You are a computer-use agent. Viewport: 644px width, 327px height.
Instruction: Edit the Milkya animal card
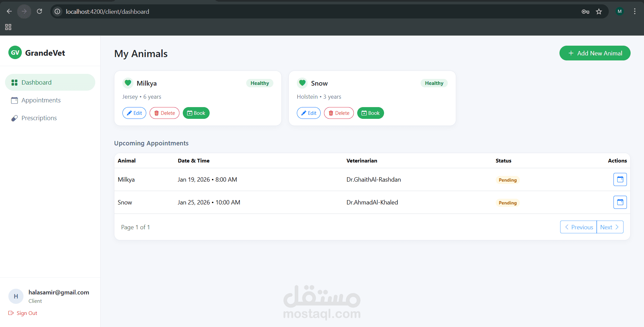[134, 113]
